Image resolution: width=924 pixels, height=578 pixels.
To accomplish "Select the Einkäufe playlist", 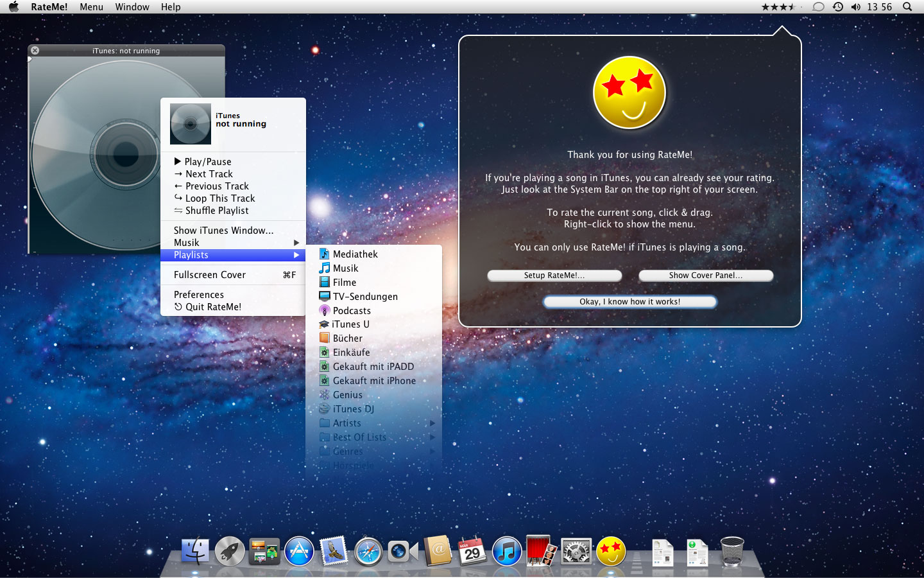I will [x=374, y=353].
